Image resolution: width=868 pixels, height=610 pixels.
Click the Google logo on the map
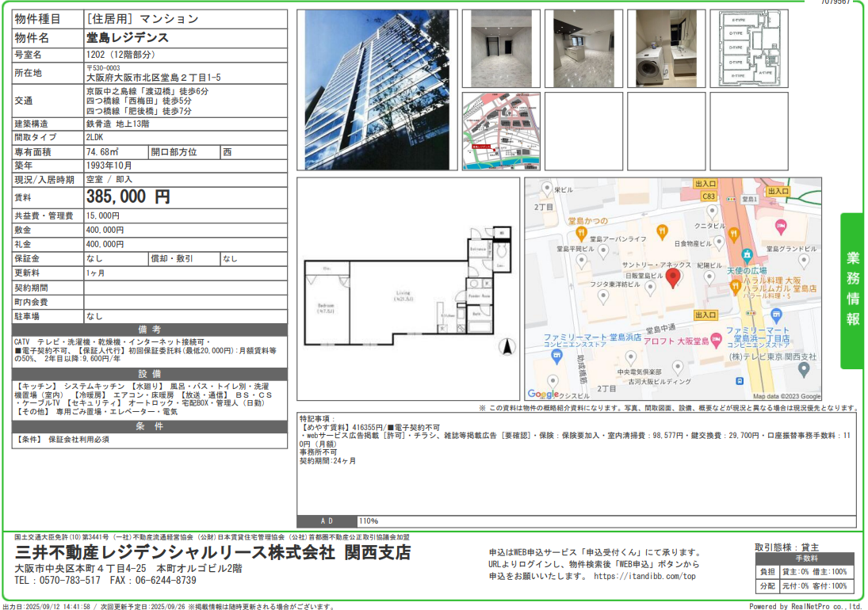(543, 394)
